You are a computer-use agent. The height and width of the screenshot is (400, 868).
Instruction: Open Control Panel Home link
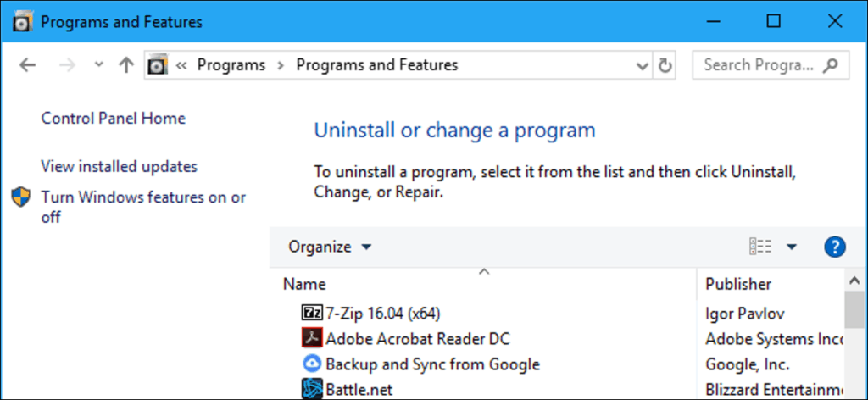113,119
